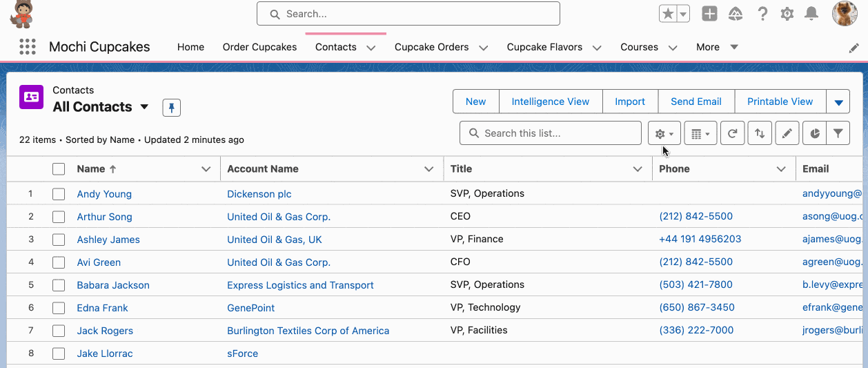Screen dimensions: 868x368
Task: Click the Printable View button
Action: (780, 101)
